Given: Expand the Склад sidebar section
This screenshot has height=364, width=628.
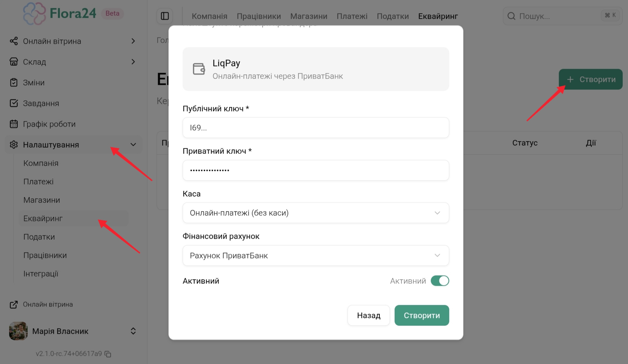Looking at the screenshot, I should click(133, 62).
